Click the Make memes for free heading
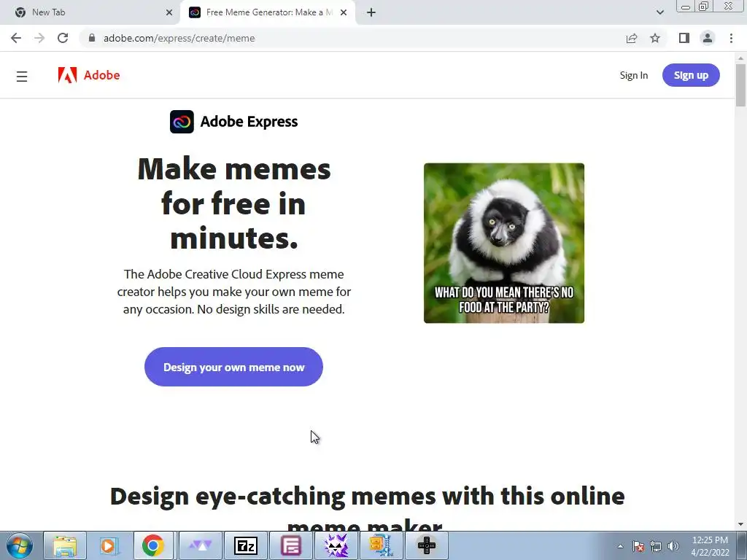747x560 pixels. pos(234,204)
